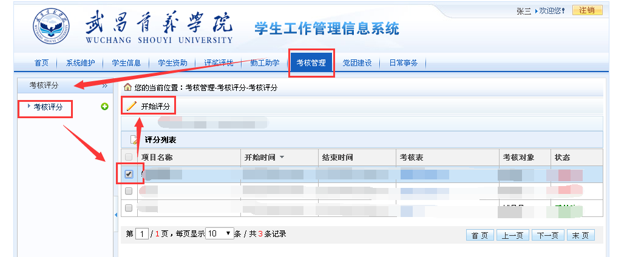
Task: Uncheck the first row checkbox
Action: pyautogui.click(x=129, y=174)
